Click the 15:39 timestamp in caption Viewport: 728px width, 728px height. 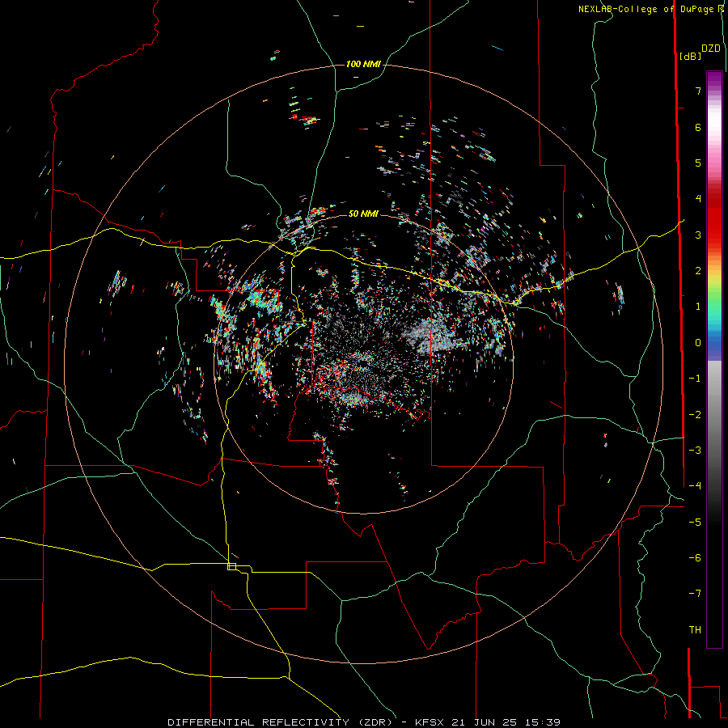coord(544,722)
